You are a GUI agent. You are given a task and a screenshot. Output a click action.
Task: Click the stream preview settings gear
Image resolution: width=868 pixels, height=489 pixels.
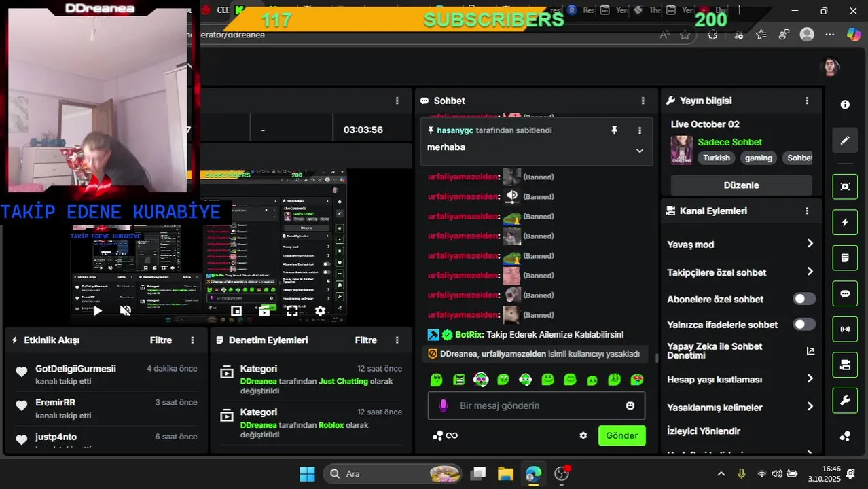320,310
